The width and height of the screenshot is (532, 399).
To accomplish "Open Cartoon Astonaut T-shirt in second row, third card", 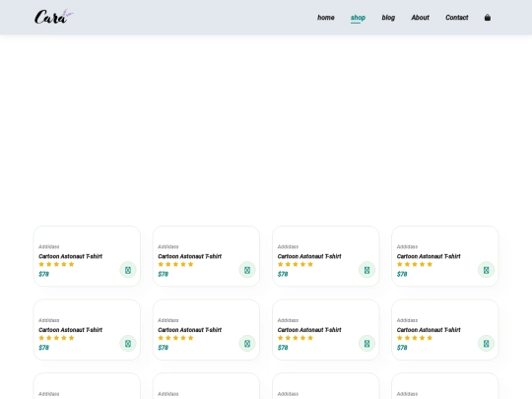I will [x=309, y=330].
